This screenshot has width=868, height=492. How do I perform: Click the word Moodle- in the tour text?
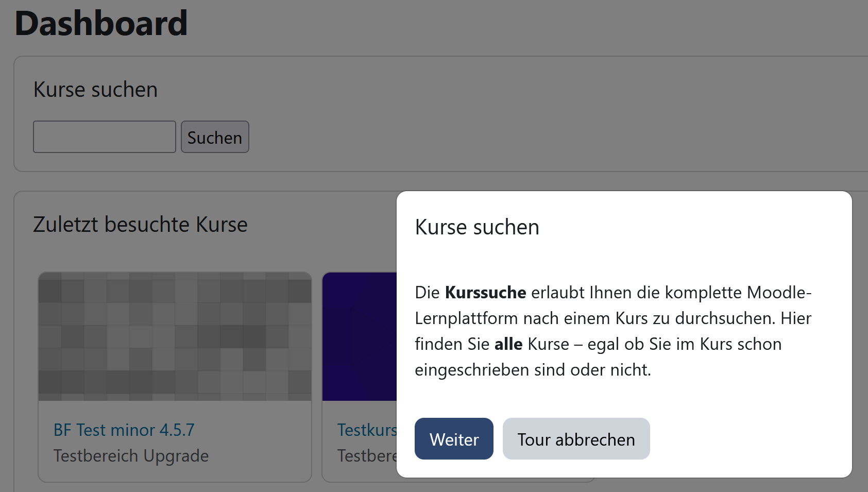point(779,293)
